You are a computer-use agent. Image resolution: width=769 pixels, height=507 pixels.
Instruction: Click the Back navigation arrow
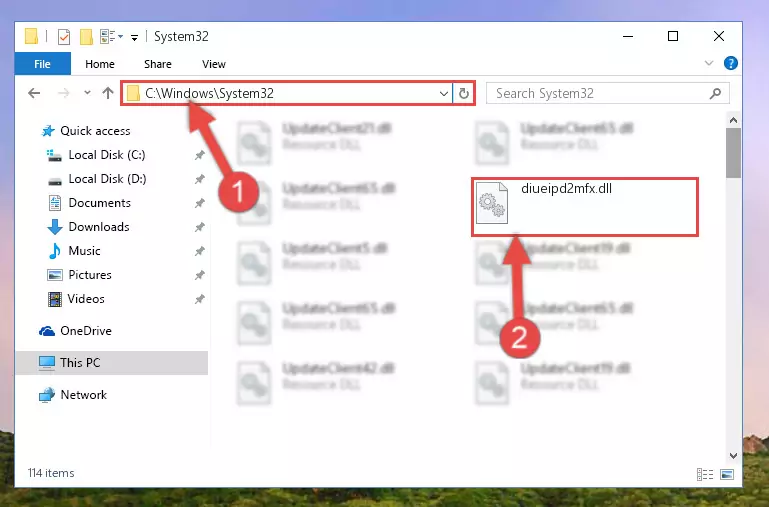click(x=34, y=93)
